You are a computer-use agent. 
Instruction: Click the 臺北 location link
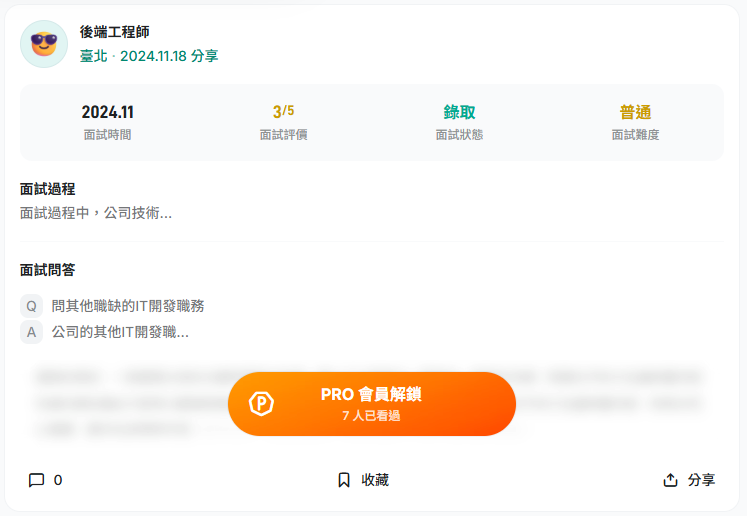point(94,56)
